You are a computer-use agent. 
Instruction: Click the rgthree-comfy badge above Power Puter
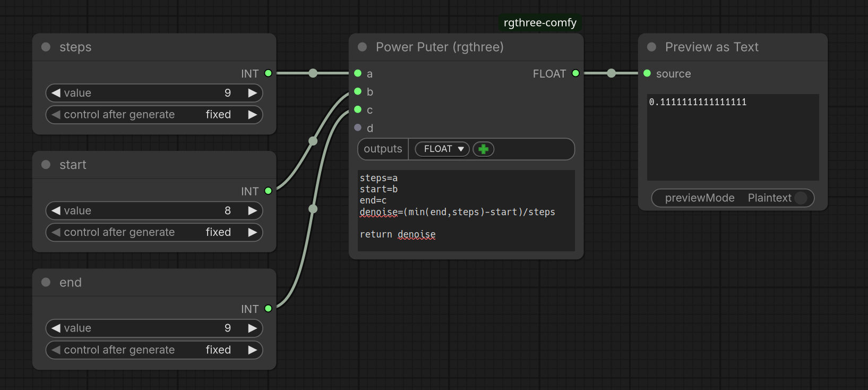(540, 23)
